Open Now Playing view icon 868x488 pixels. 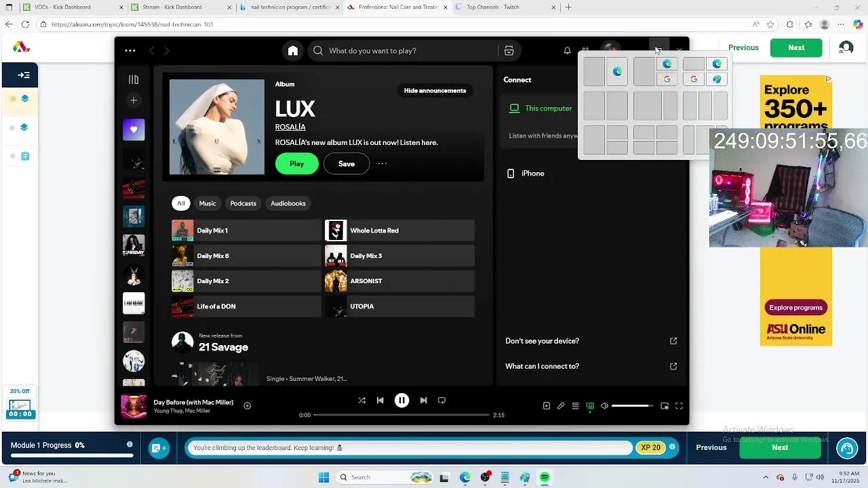pos(547,406)
